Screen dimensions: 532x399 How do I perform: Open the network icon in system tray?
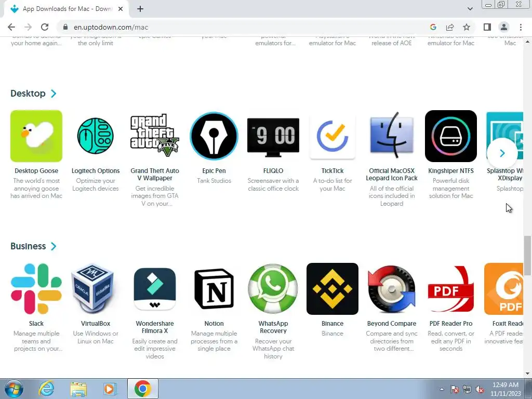(467, 389)
